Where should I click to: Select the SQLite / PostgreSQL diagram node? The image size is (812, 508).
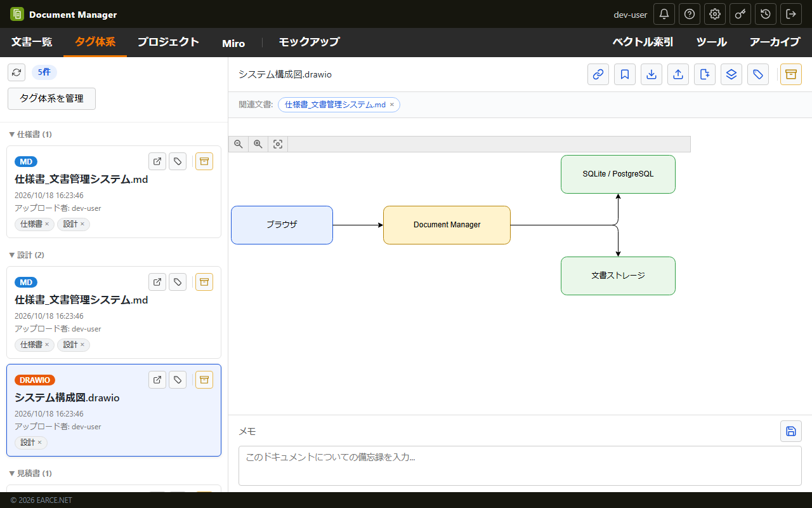click(x=618, y=174)
